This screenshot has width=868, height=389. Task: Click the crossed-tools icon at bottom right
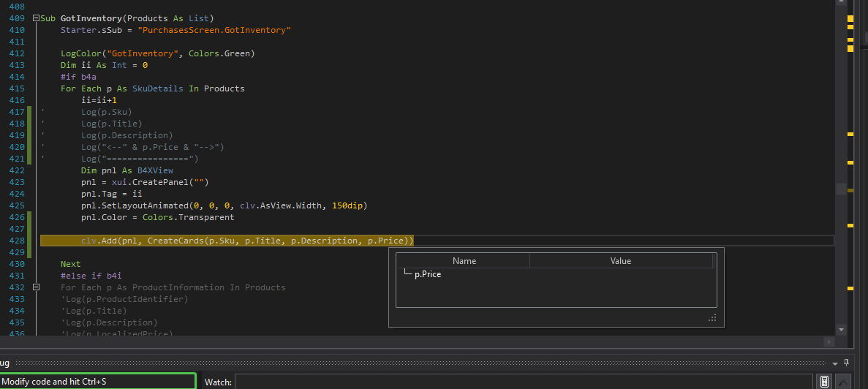pyautogui.click(x=843, y=382)
